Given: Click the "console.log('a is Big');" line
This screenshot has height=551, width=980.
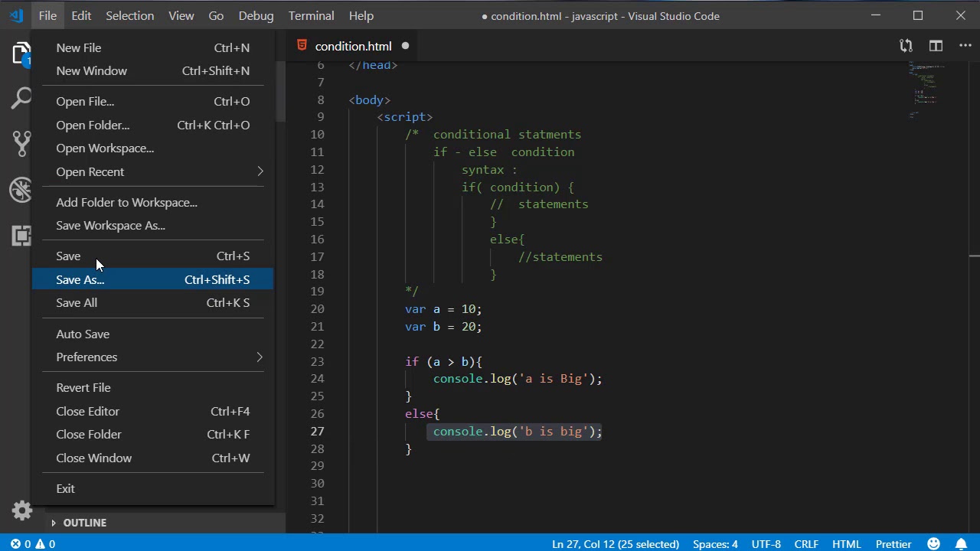Looking at the screenshot, I should coord(518,378).
